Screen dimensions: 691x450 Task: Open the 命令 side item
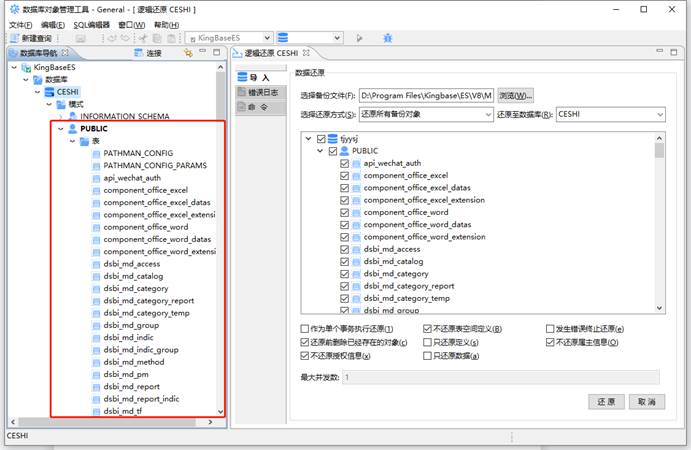(x=260, y=107)
